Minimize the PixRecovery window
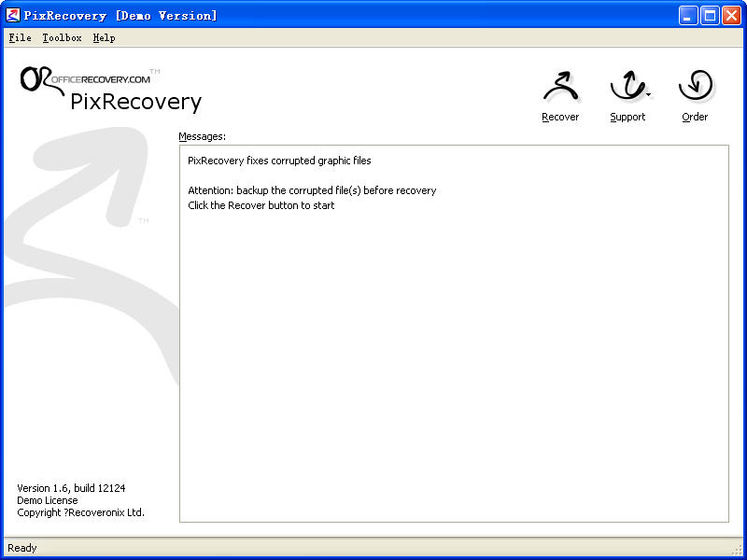747x560 pixels. [x=688, y=16]
